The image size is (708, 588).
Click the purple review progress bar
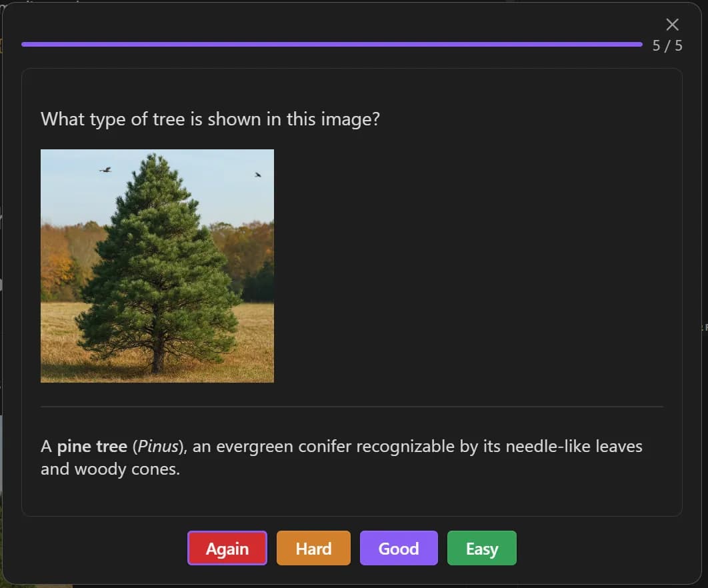pos(332,44)
